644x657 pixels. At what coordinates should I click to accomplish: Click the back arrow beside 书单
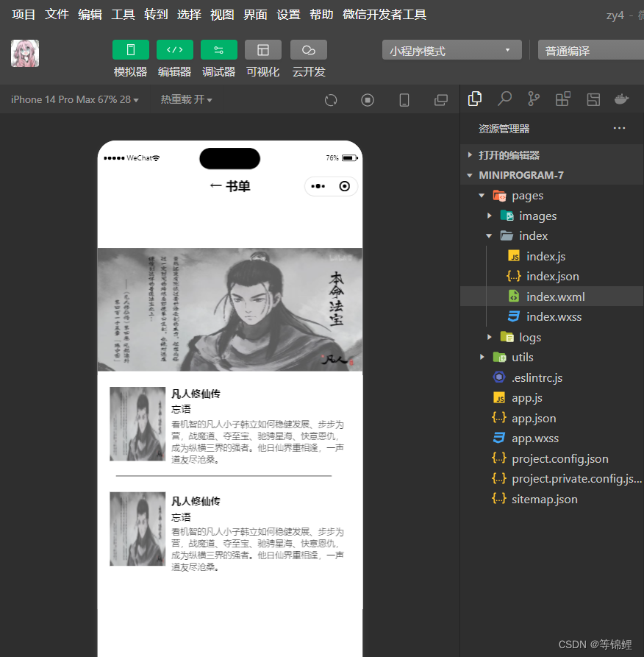tap(215, 185)
